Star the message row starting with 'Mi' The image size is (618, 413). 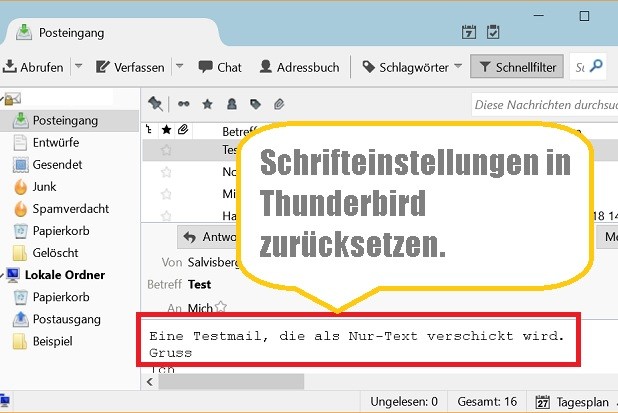pyautogui.click(x=166, y=194)
